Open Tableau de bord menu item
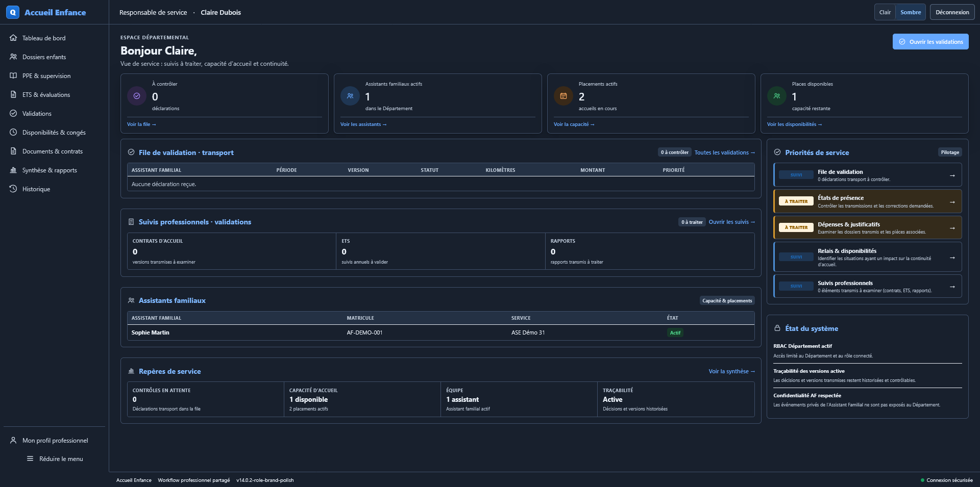980x487 pixels. click(x=55, y=38)
